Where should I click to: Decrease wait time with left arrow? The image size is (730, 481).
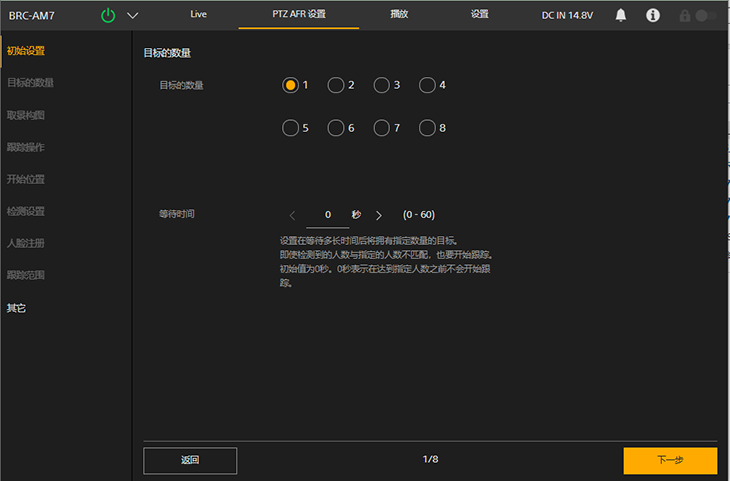(x=292, y=215)
